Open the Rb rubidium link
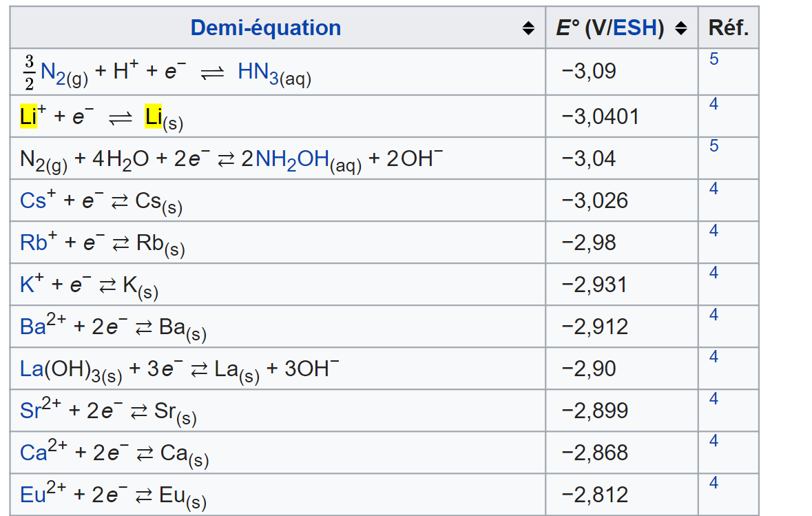Viewport: 812px width, 516px height. pyautogui.click(x=34, y=242)
